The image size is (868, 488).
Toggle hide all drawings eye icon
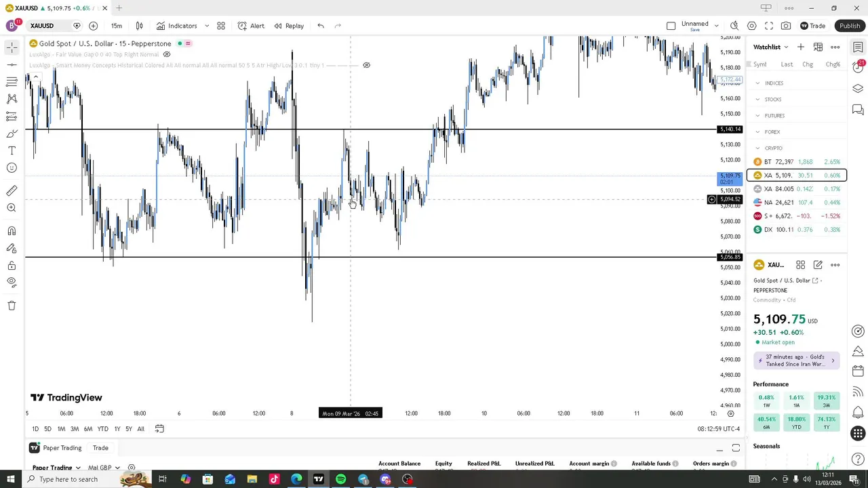point(12,282)
